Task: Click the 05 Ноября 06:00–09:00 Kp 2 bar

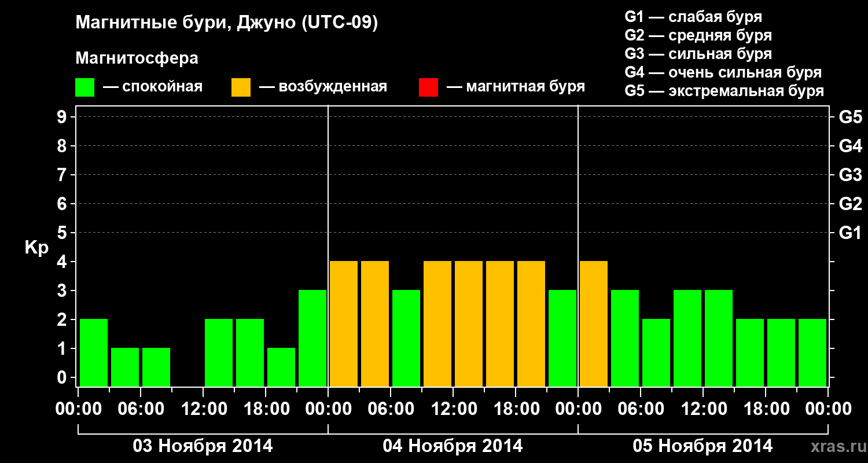Action: (656, 352)
